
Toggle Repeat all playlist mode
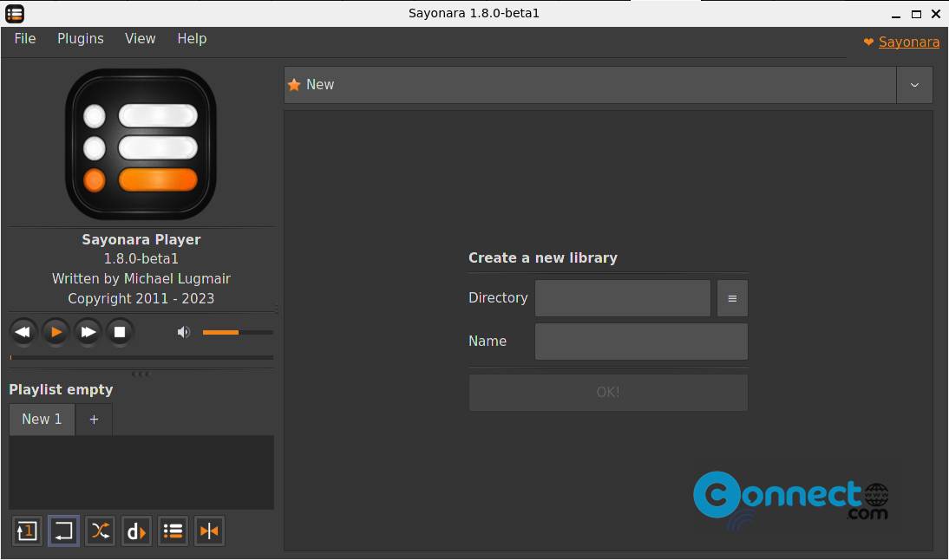pyautogui.click(x=63, y=531)
